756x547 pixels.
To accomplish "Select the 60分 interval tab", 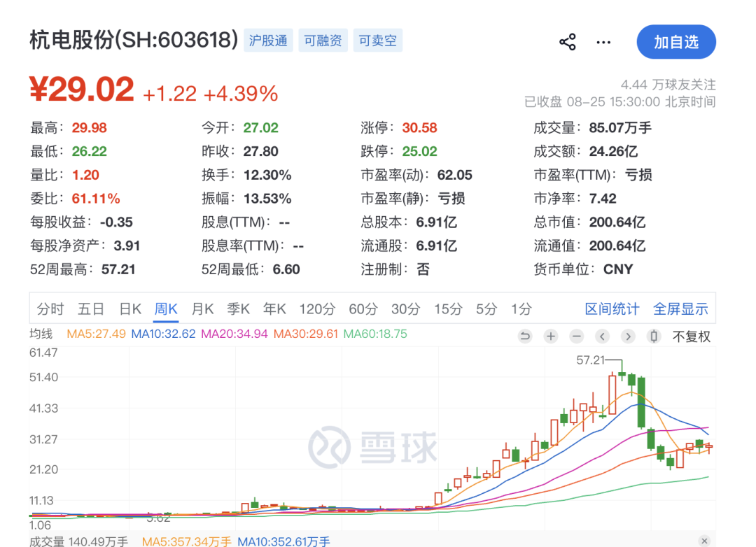I will [x=363, y=309].
